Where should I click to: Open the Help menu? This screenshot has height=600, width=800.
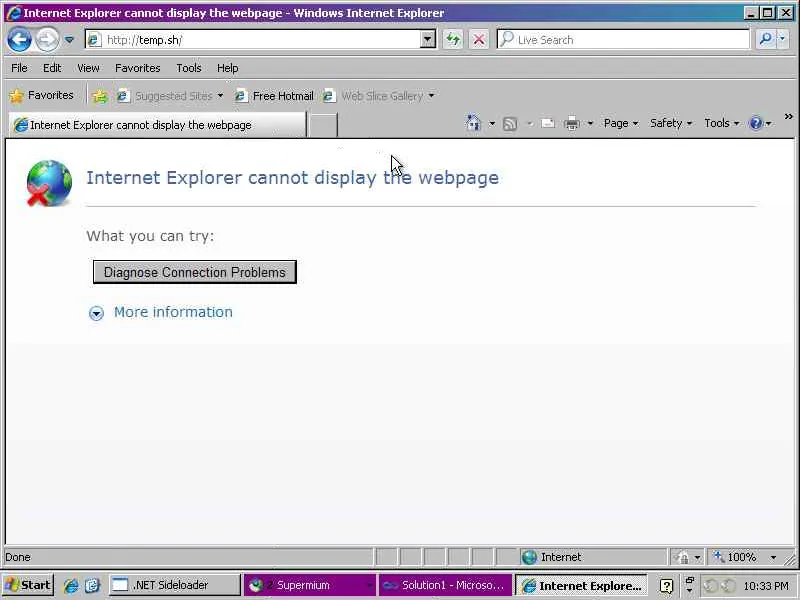click(228, 68)
